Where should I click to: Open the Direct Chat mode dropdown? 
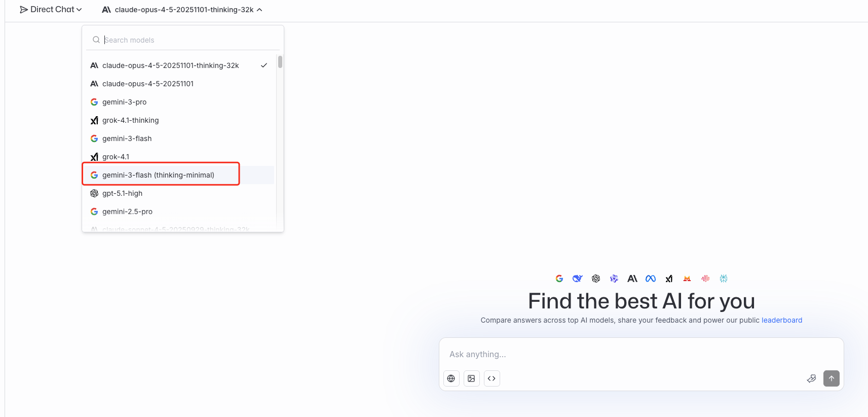(51, 10)
